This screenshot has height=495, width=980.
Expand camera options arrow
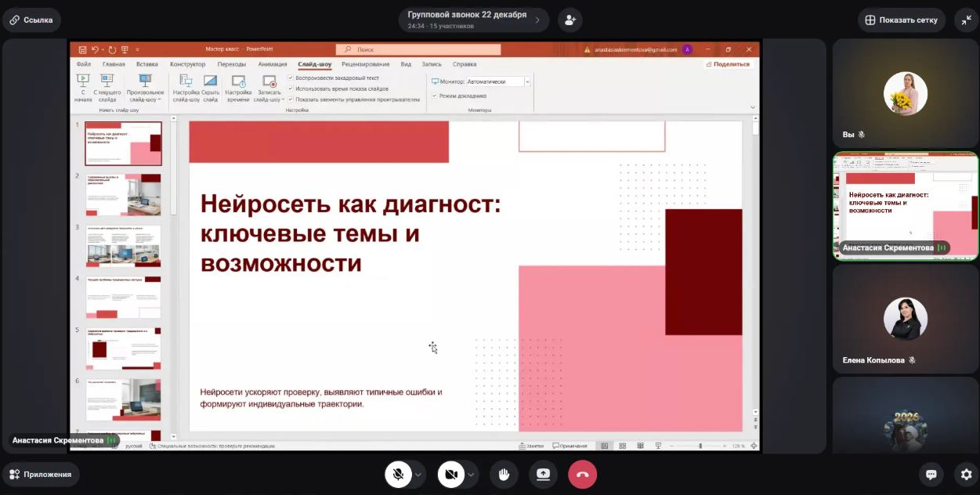[x=471, y=474]
